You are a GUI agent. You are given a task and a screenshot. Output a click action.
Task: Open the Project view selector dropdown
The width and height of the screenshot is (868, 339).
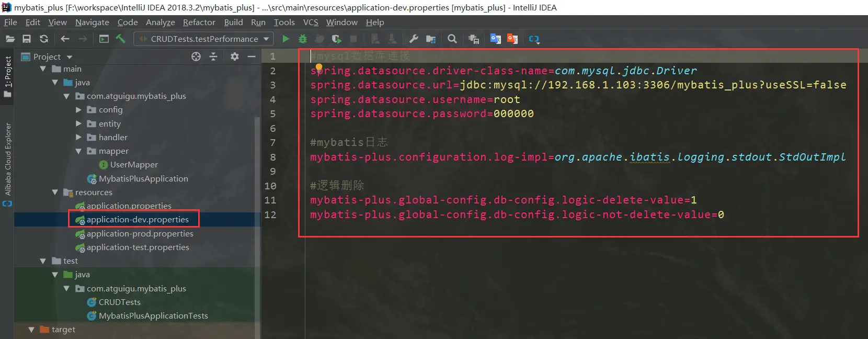[x=47, y=56]
